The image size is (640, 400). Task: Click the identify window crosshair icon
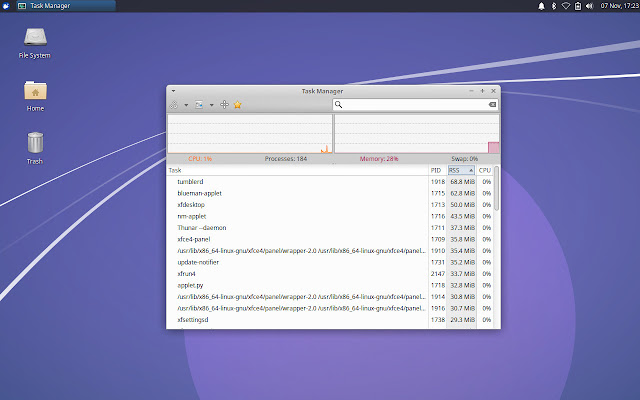click(224, 105)
